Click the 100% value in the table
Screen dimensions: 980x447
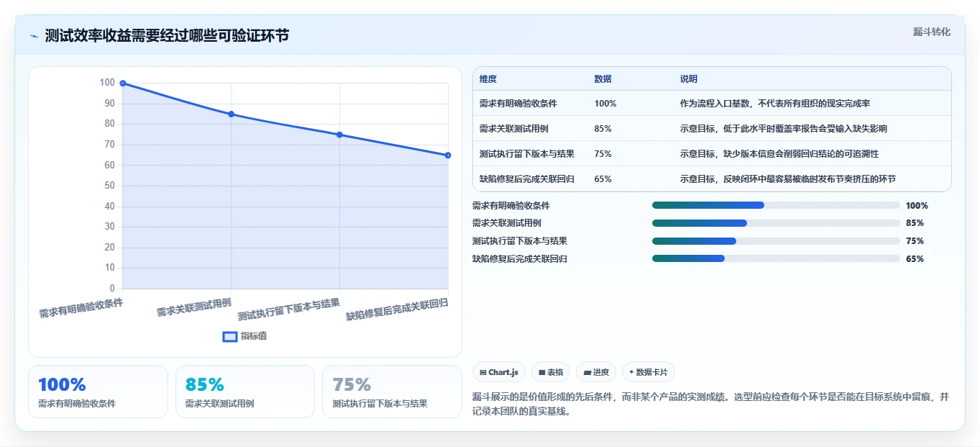(605, 104)
